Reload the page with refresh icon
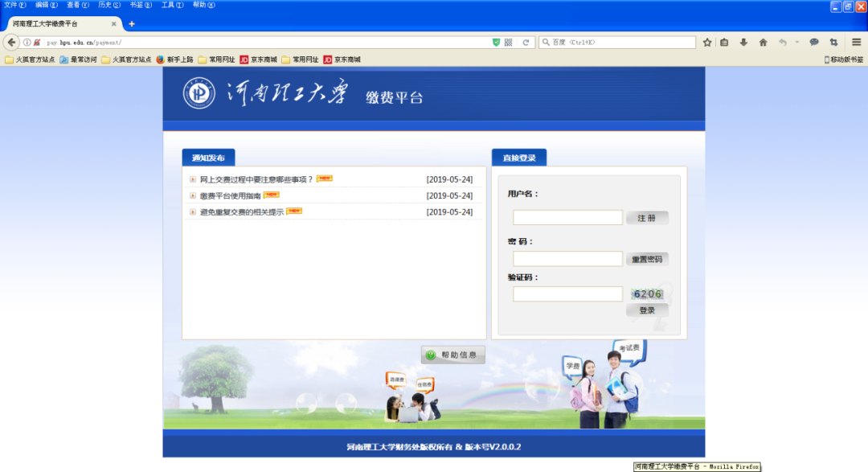868x472 pixels. 526,42
